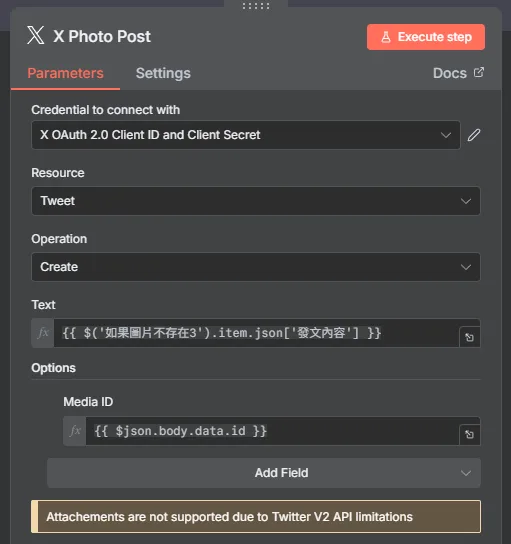The image size is (511, 544).
Task: Open the Resource dropdown showing Tweet
Action: [x=256, y=201]
